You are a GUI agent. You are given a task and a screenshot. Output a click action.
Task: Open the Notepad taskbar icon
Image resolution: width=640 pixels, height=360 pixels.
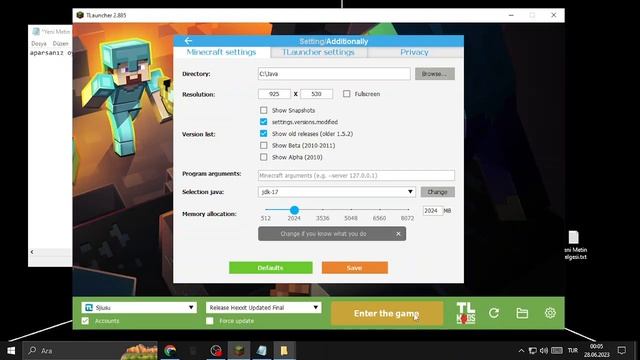(x=262, y=351)
